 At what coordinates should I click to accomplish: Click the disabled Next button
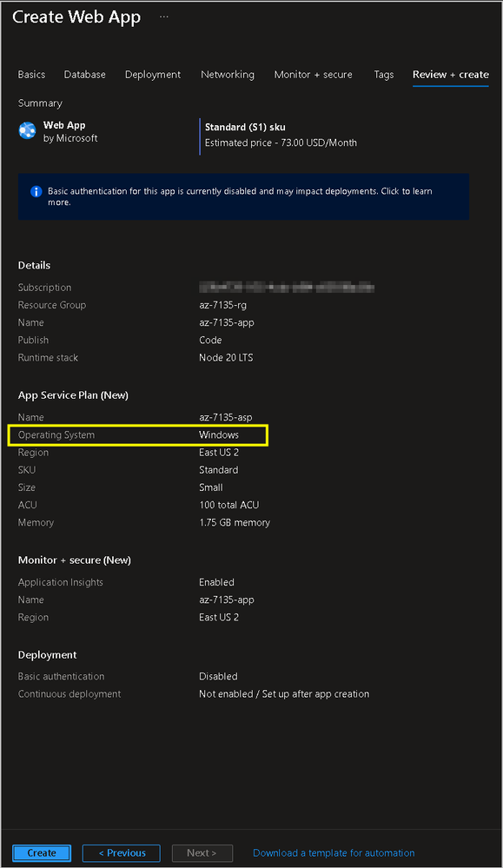(x=202, y=853)
